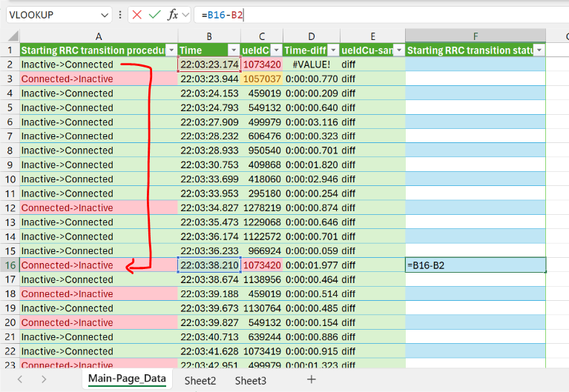Click Inactive->Connected cell in row 10

[99, 179]
